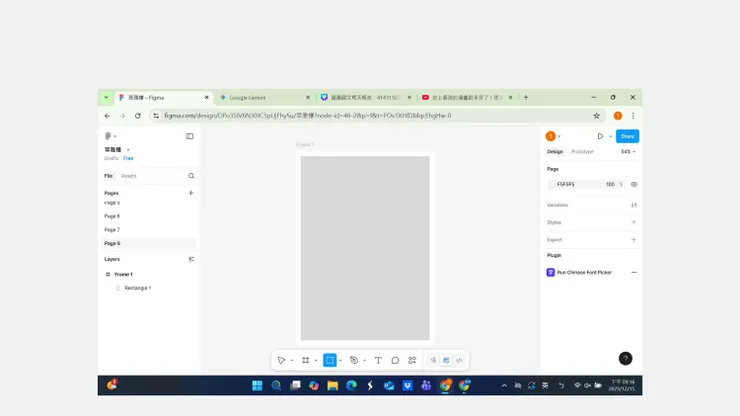Select the Text tool
Viewport: 740px width, 416px height.
coord(378,360)
